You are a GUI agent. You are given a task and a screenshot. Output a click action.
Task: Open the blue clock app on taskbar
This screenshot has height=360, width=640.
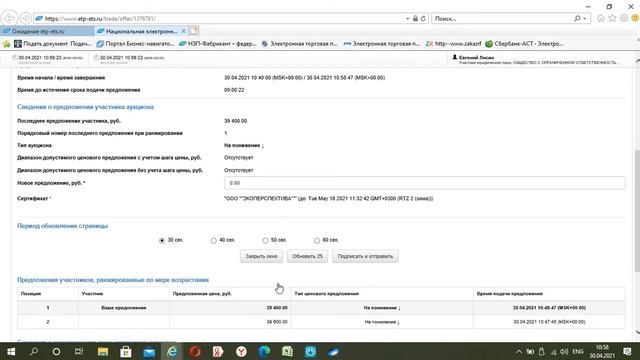310,351
